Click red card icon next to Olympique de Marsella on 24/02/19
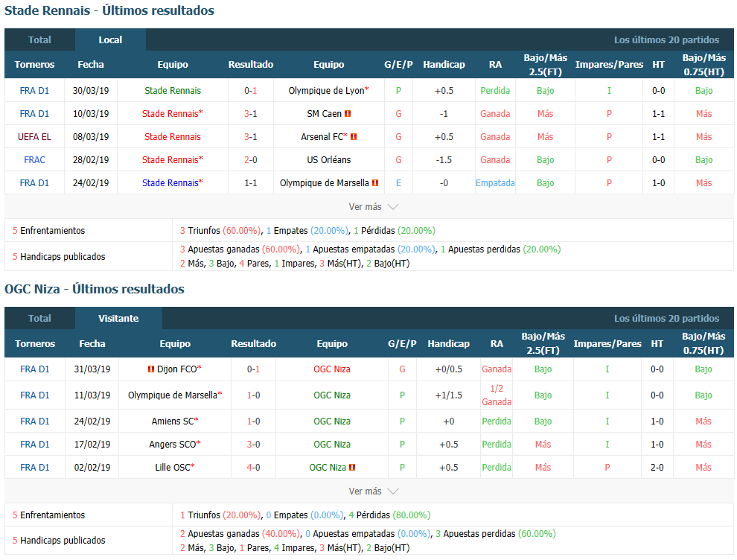737x560 pixels. 375,183
